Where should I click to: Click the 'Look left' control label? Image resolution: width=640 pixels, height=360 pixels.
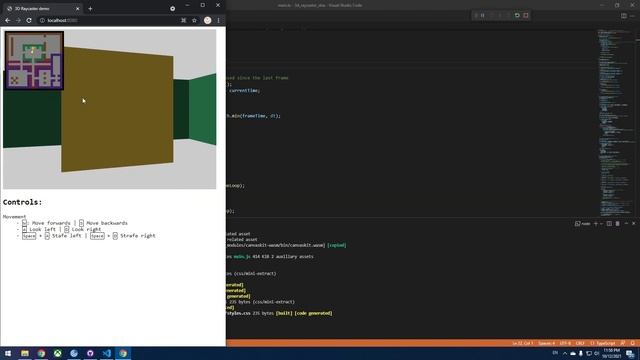[x=42, y=229]
